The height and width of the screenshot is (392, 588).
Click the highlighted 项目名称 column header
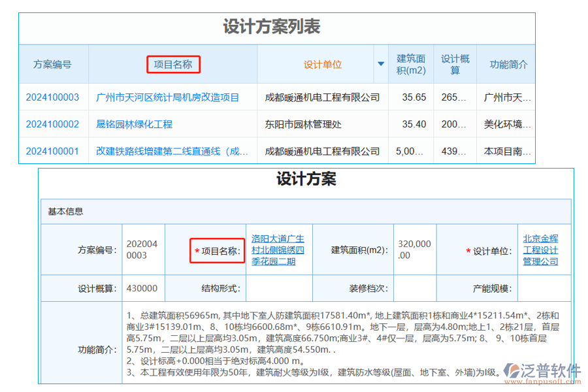172,64
